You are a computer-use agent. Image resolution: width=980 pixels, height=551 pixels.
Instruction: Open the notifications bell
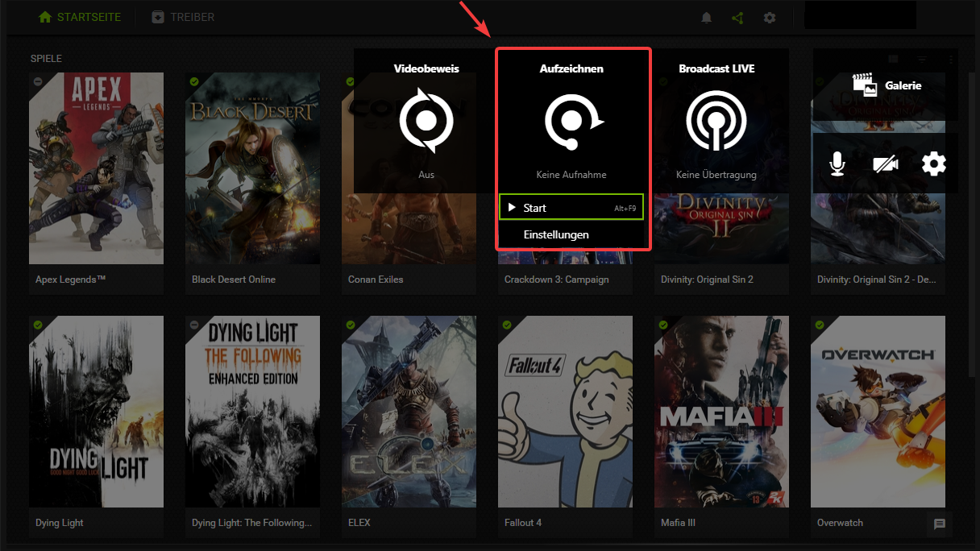tap(706, 17)
